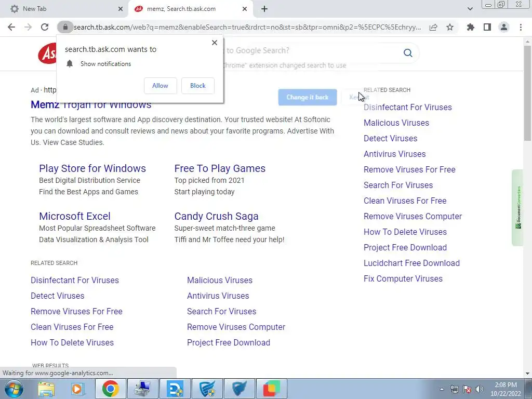Screen dimensions: 532x399
Task: Share this page using the share icon
Action: coord(433,27)
